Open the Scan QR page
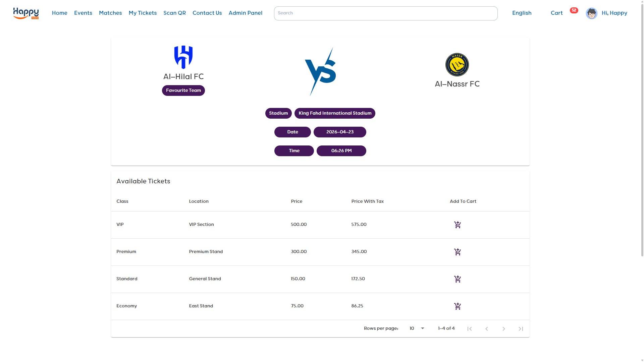The image size is (644, 362). pyautogui.click(x=174, y=13)
